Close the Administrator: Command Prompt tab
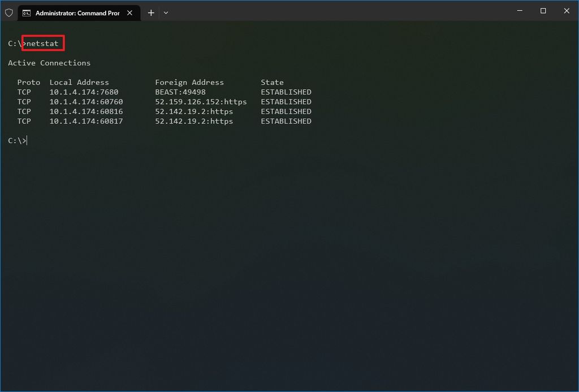This screenshot has width=579, height=392. click(x=129, y=13)
